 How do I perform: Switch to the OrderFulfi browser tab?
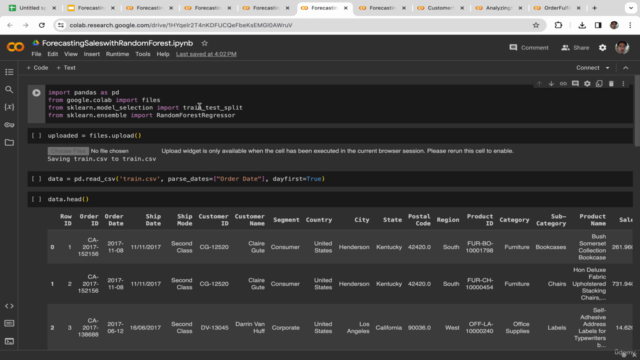pyautogui.click(x=556, y=8)
